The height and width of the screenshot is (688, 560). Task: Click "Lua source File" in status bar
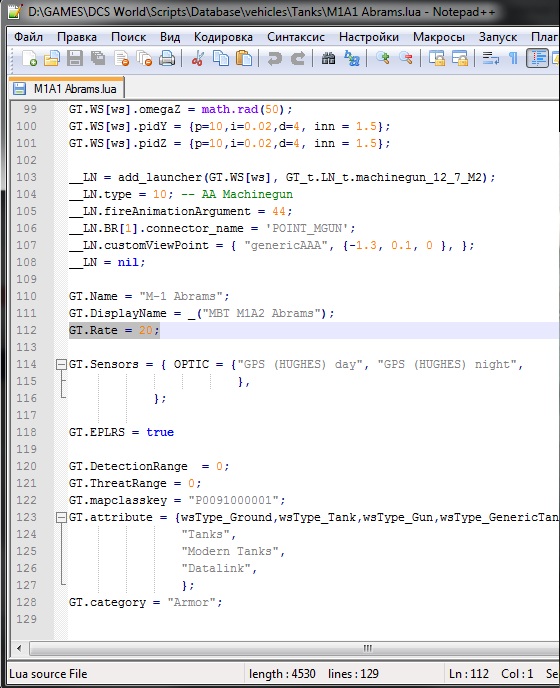click(48, 674)
